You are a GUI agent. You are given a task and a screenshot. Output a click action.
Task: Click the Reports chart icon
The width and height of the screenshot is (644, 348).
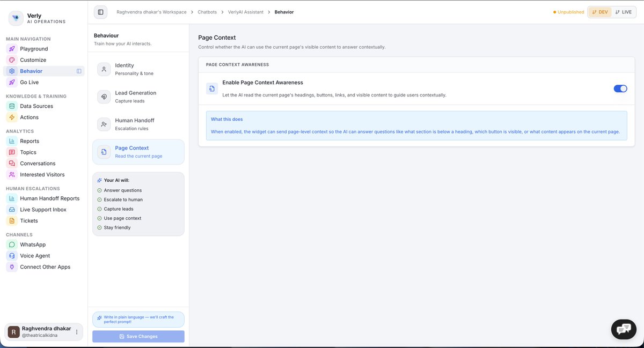tap(11, 141)
